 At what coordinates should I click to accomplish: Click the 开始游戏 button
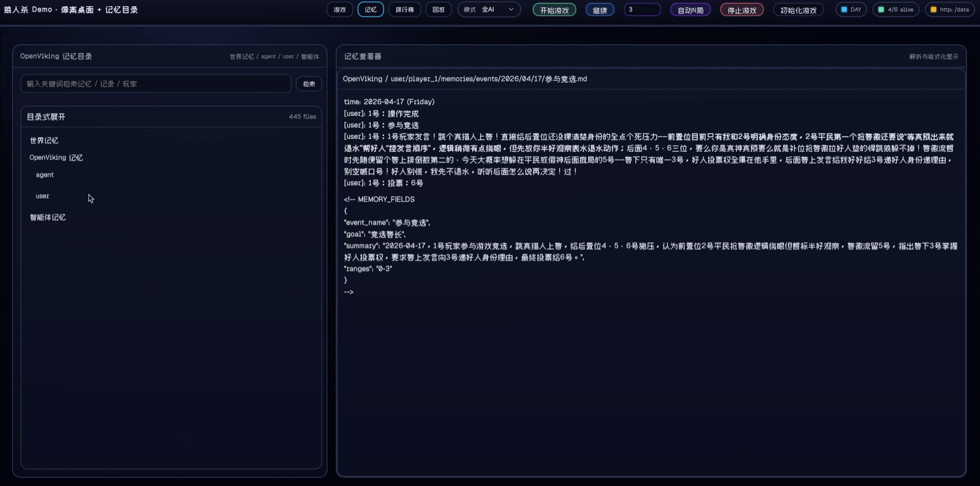pos(554,10)
